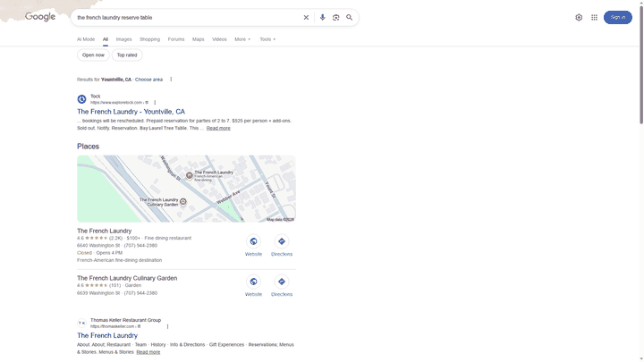Click the Closed · Opens 4 PM text
The width and height of the screenshot is (644, 362).
coord(99,253)
